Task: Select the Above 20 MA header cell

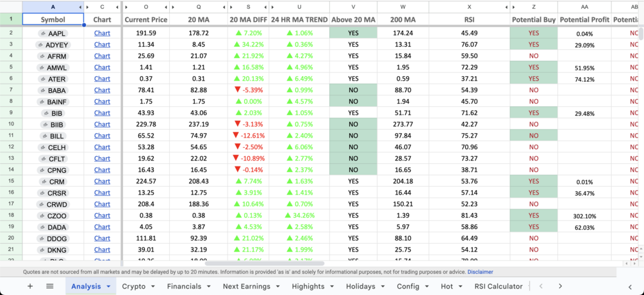Action: [353, 19]
